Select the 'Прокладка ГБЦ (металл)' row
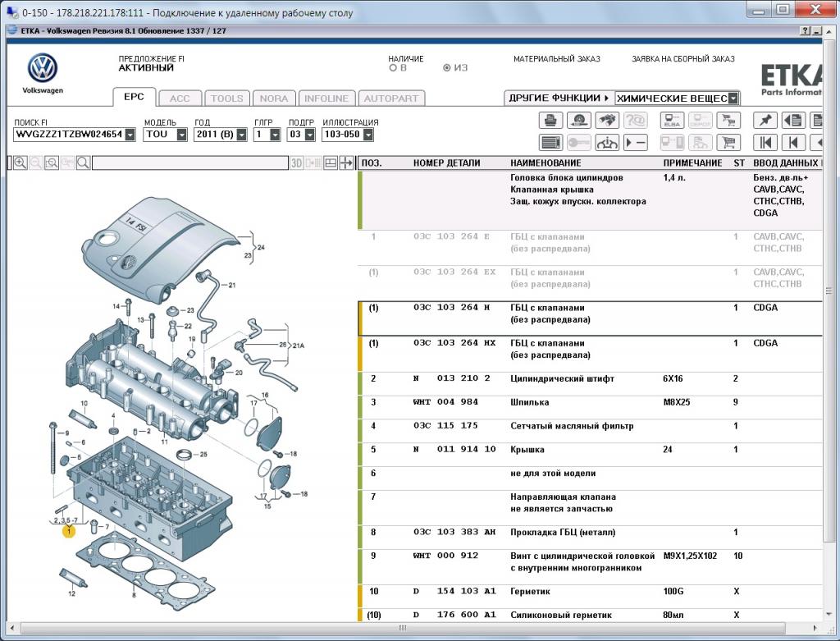 [x=590, y=538]
